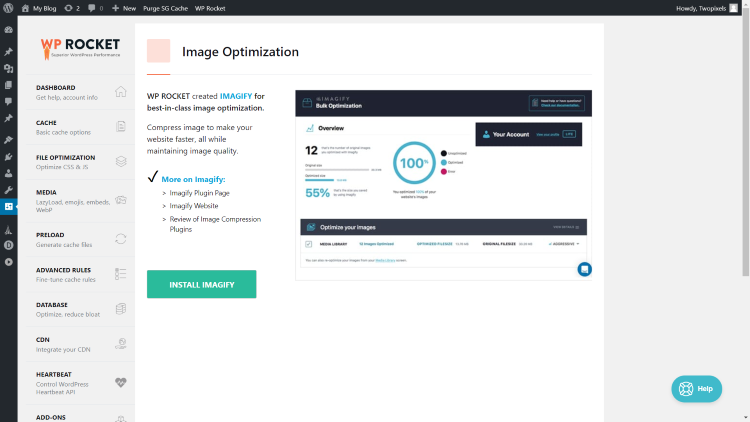The height and width of the screenshot is (422, 750).
Task: Open the Media tab
Action: [x=80, y=201]
